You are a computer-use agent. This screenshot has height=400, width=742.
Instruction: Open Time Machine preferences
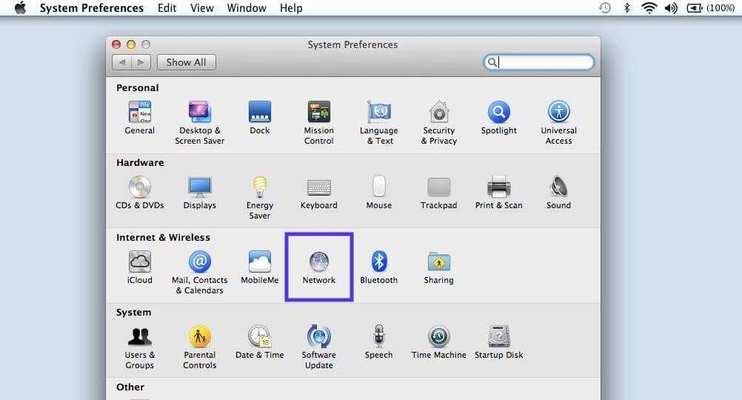tap(439, 342)
